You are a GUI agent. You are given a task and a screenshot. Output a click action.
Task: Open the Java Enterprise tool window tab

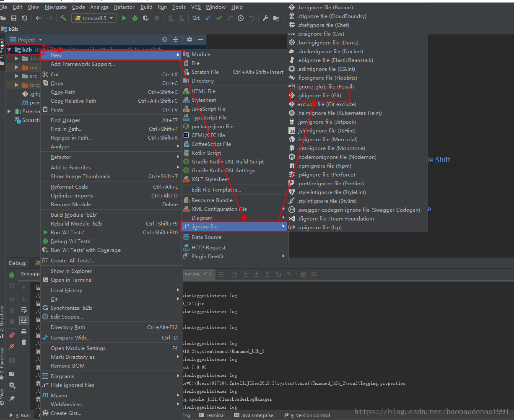(x=253, y=415)
